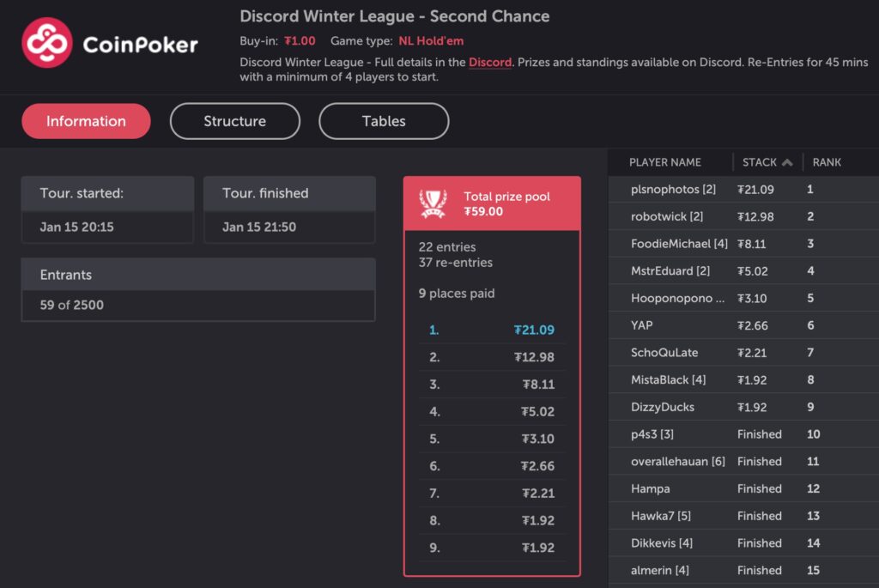
Task: Select the Information tab
Action: point(85,121)
